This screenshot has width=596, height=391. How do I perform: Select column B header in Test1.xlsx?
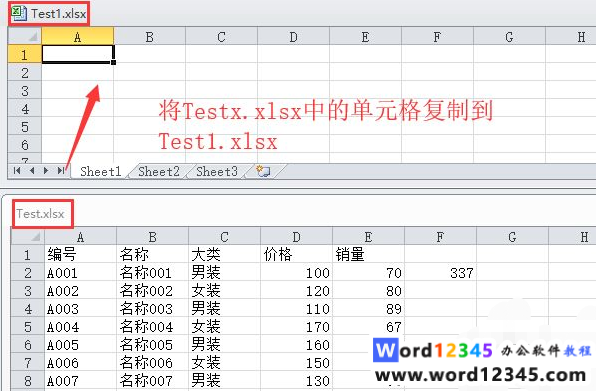tap(149, 37)
